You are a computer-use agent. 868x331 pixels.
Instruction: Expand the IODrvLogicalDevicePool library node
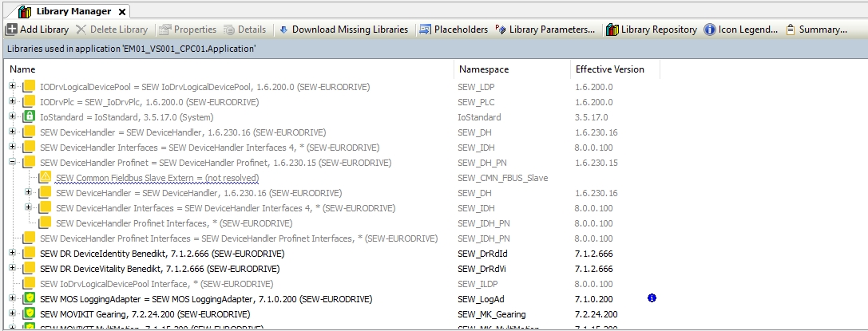(x=12, y=86)
